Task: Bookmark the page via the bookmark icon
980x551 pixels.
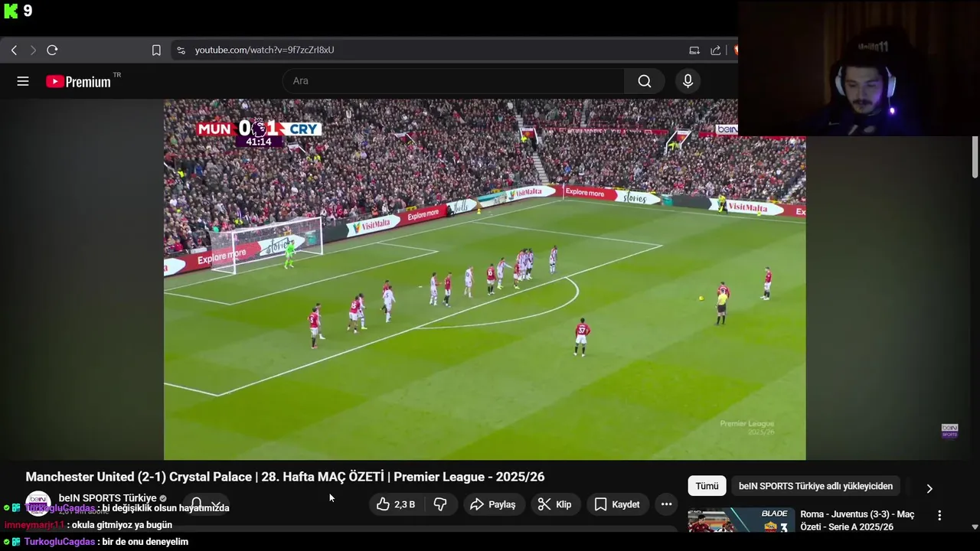Action: click(x=156, y=50)
